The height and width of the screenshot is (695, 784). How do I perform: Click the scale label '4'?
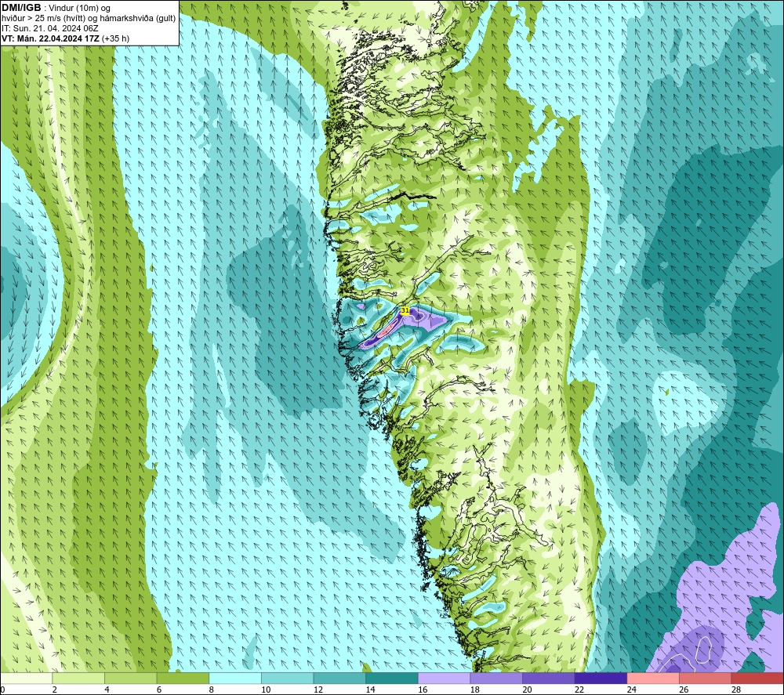pos(107,690)
